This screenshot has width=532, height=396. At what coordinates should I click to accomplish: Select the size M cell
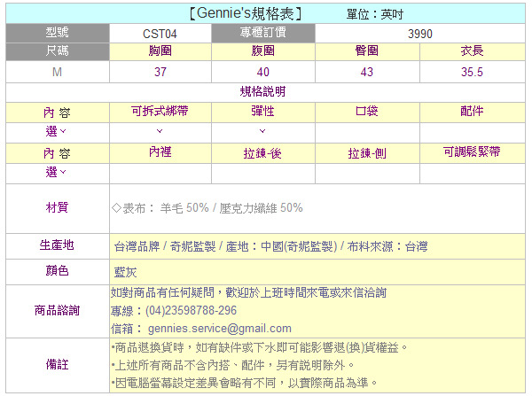pyautogui.click(x=58, y=72)
